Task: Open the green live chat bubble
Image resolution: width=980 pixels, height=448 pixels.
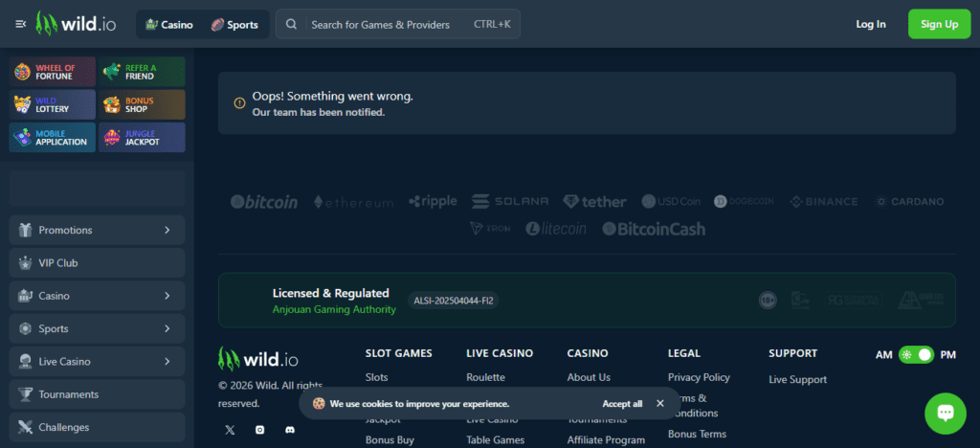Action: pyautogui.click(x=946, y=414)
